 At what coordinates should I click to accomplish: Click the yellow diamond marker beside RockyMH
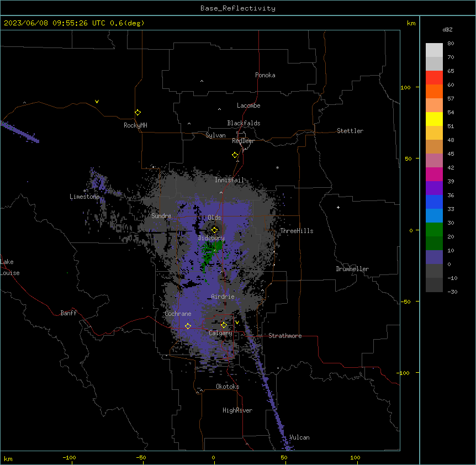coord(137,113)
